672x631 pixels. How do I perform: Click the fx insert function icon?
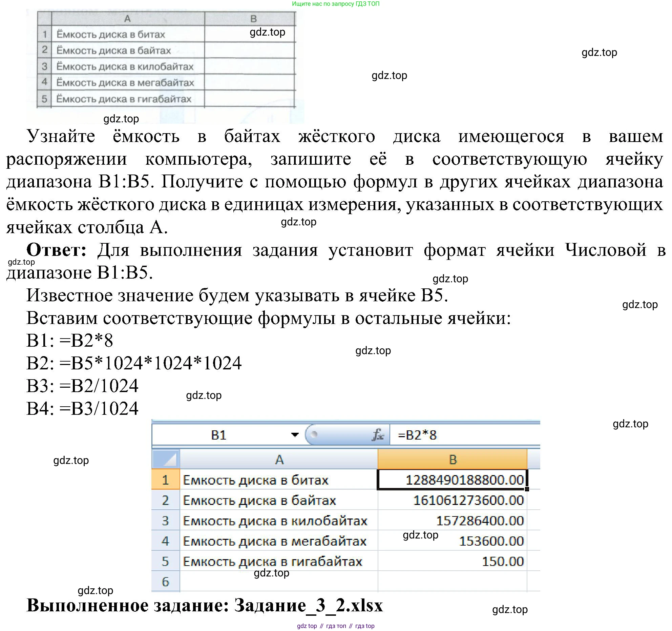(x=378, y=435)
